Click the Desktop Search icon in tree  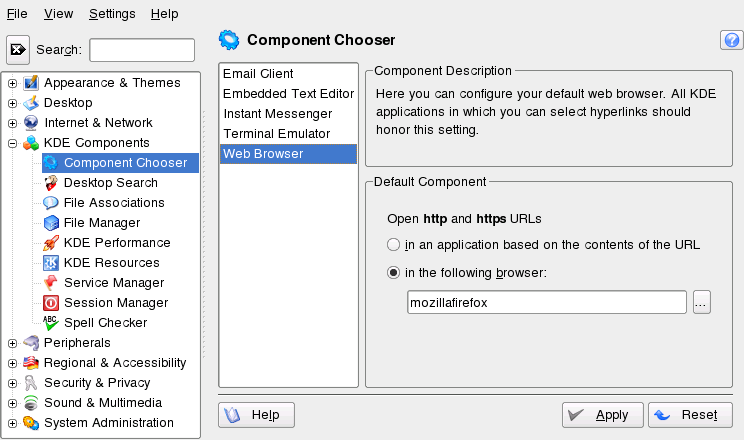(x=51, y=183)
